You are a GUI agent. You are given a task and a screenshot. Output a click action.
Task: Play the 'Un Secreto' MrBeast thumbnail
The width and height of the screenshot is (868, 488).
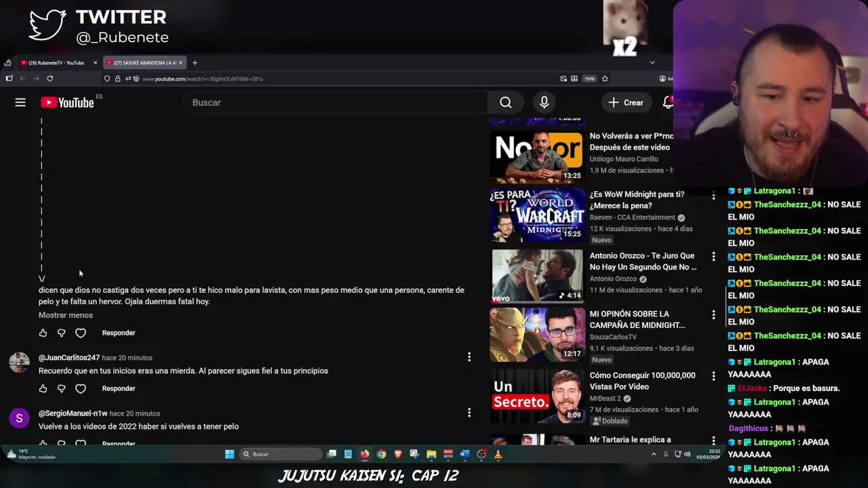point(537,395)
